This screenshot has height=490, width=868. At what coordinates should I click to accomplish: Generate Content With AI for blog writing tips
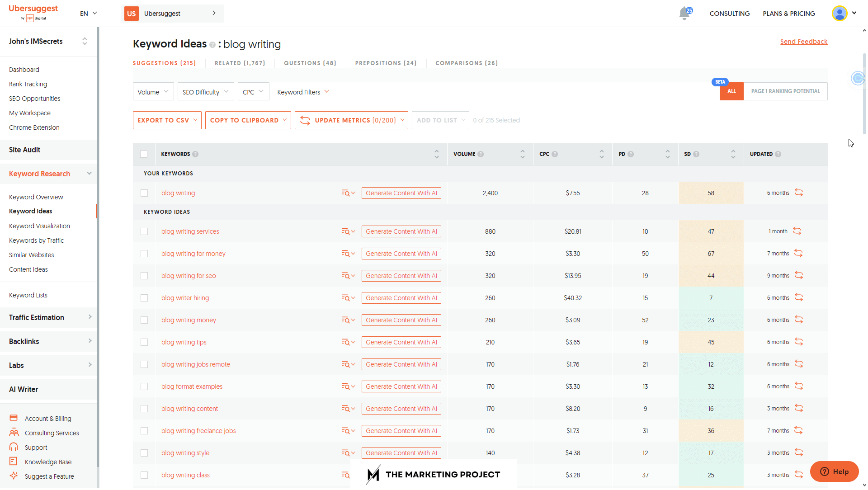401,342
